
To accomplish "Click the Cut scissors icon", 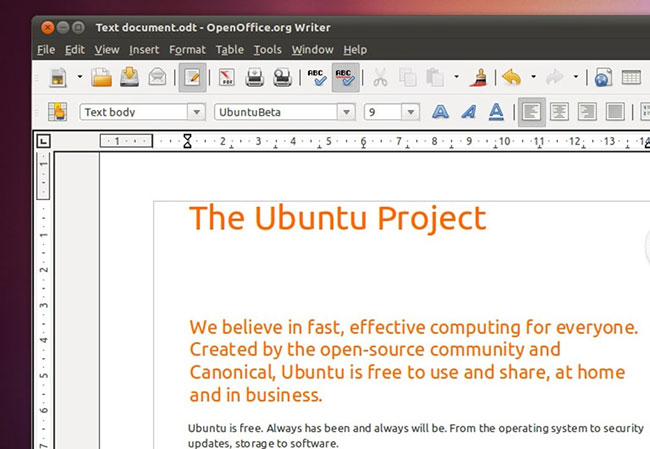I will coord(380,78).
